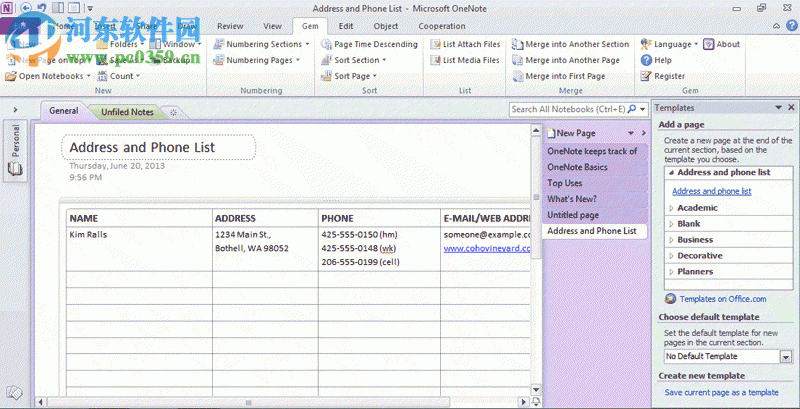800x409 pixels.
Task: Switch to the Review ribbon tab
Action: (x=230, y=26)
